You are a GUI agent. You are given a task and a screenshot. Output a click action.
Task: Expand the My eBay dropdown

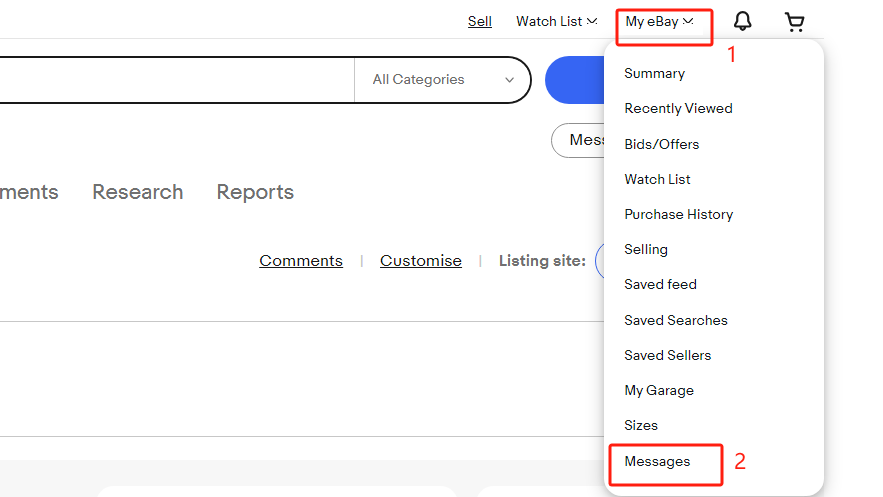[x=659, y=21]
